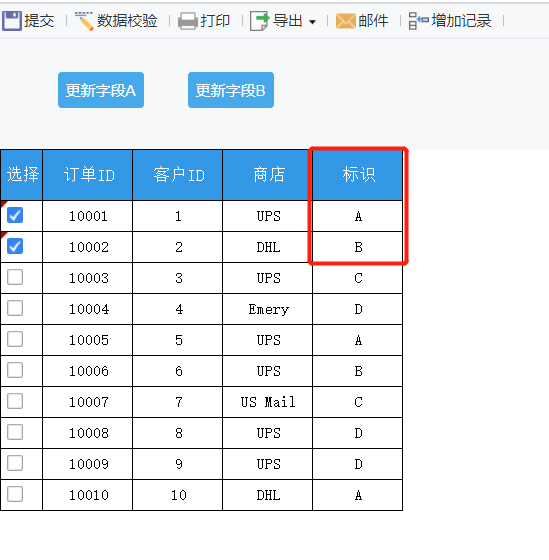The height and width of the screenshot is (560, 549).
Task: Check the checkbox for order 10009
Action: click(15, 463)
